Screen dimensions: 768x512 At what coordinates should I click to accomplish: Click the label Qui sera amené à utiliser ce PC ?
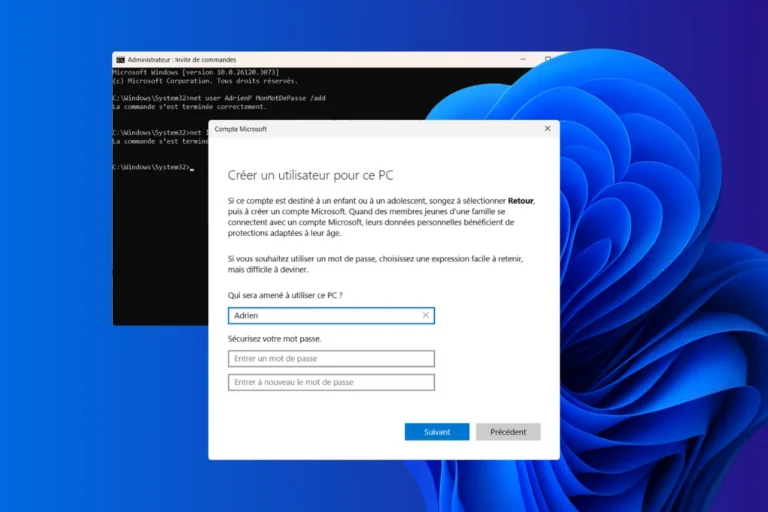coord(285,295)
